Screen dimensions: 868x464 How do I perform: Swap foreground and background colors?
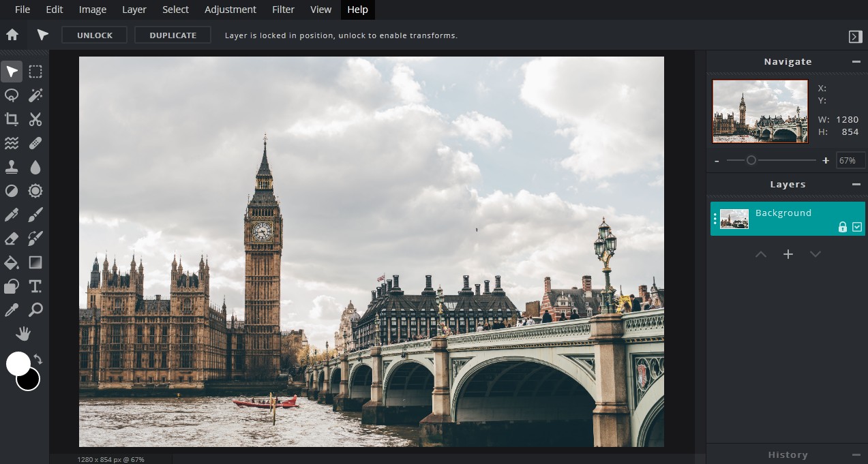pos(38,359)
